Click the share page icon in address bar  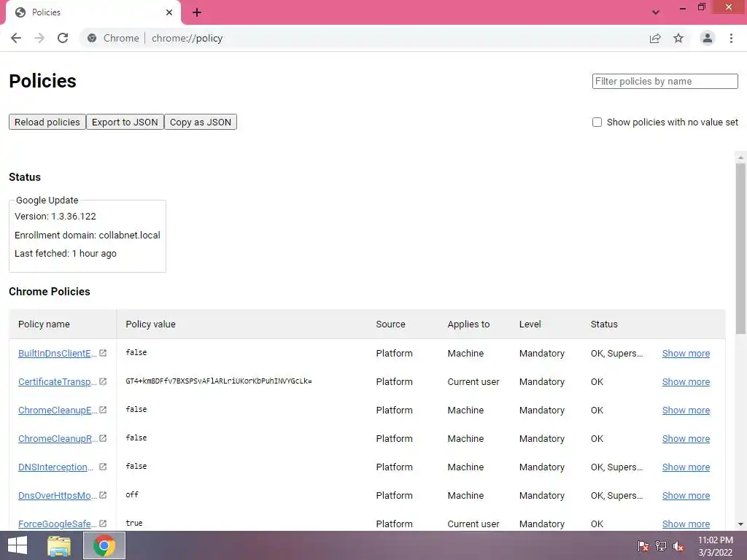pyautogui.click(x=655, y=38)
